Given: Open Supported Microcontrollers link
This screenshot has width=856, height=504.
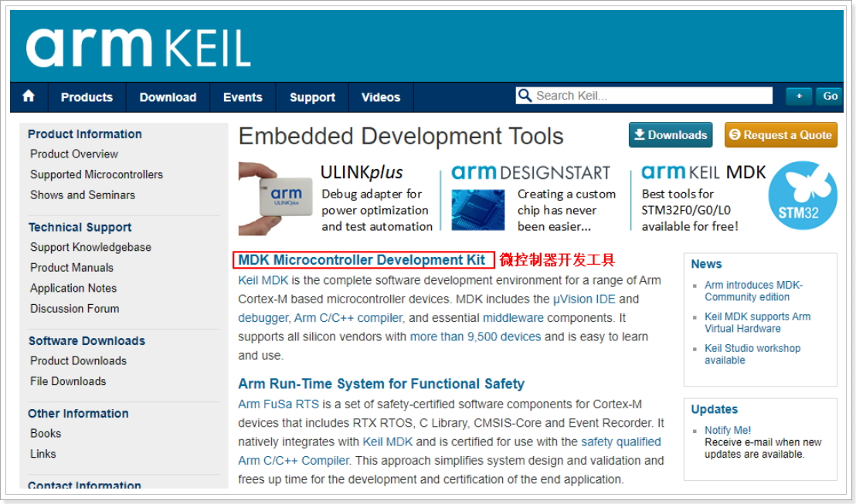Looking at the screenshot, I should 97,174.
